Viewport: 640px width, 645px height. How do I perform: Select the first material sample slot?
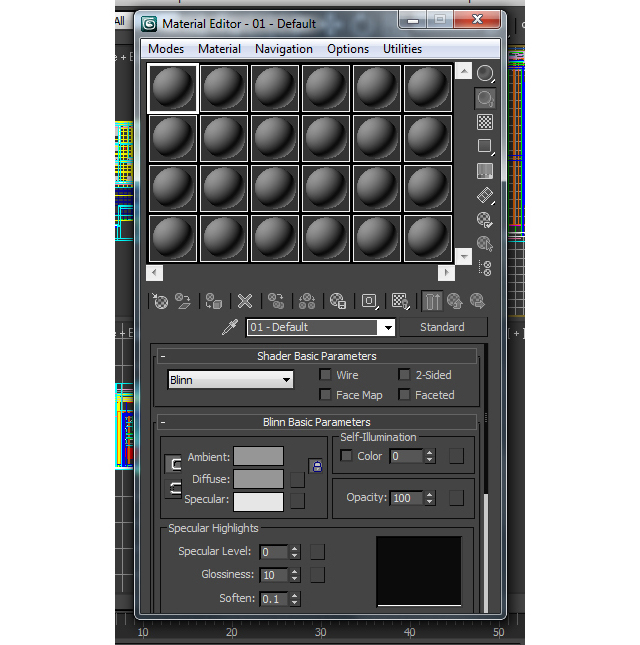coord(173,88)
